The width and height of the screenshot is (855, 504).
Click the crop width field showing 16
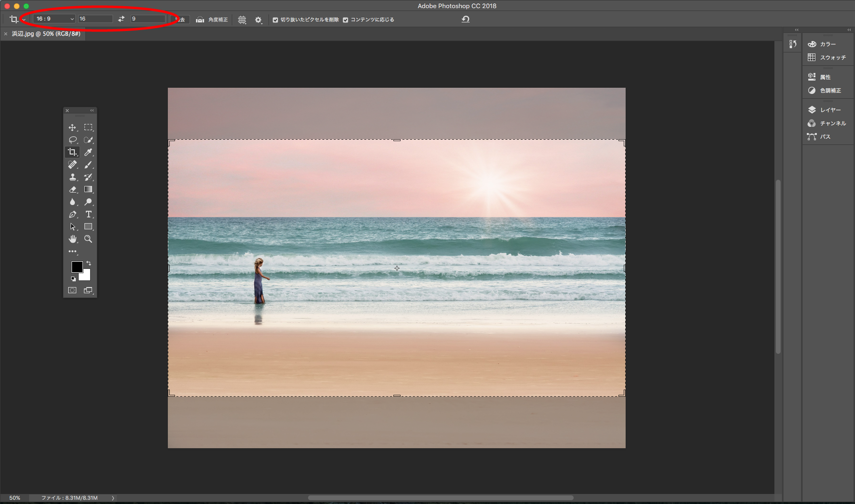pyautogui.click(x=95, y=19)
